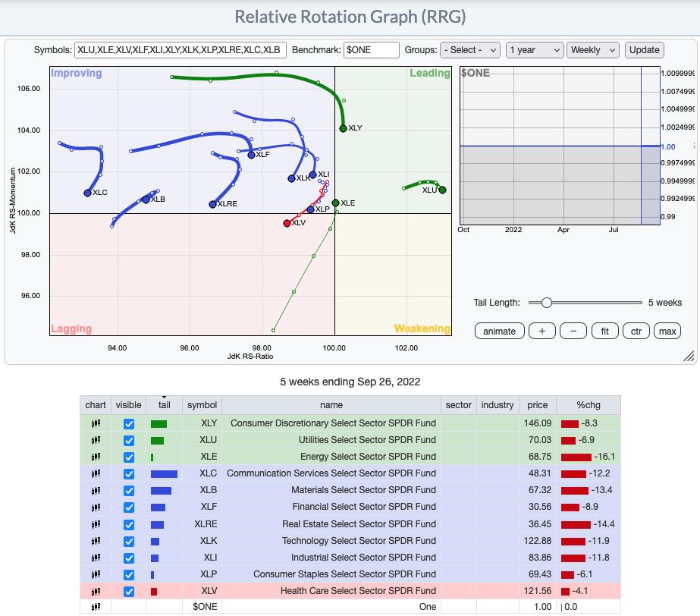Click the Benchmark input field
The width and height of the screenshot is (700, 616).
[x=372, y=50]
